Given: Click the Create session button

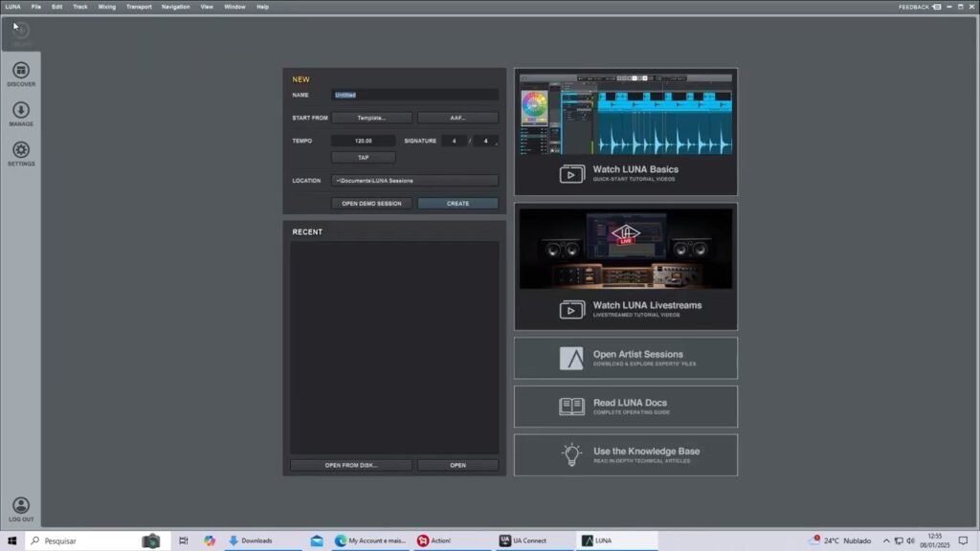Looking at the screenshot, I should [457, 204].
